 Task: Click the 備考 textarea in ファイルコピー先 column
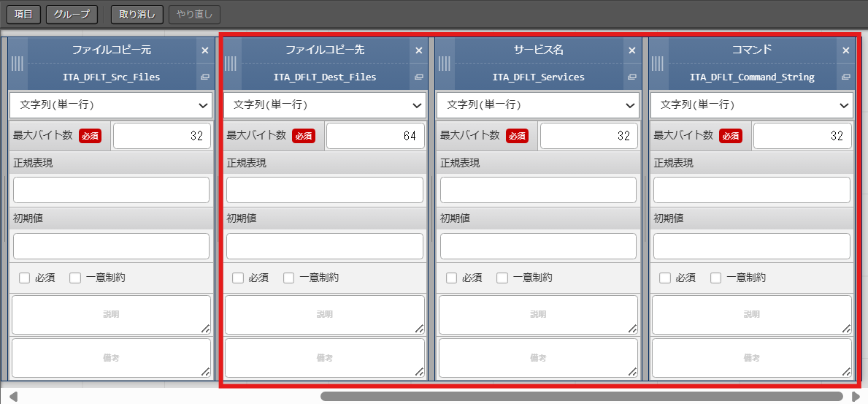(325, 358)
